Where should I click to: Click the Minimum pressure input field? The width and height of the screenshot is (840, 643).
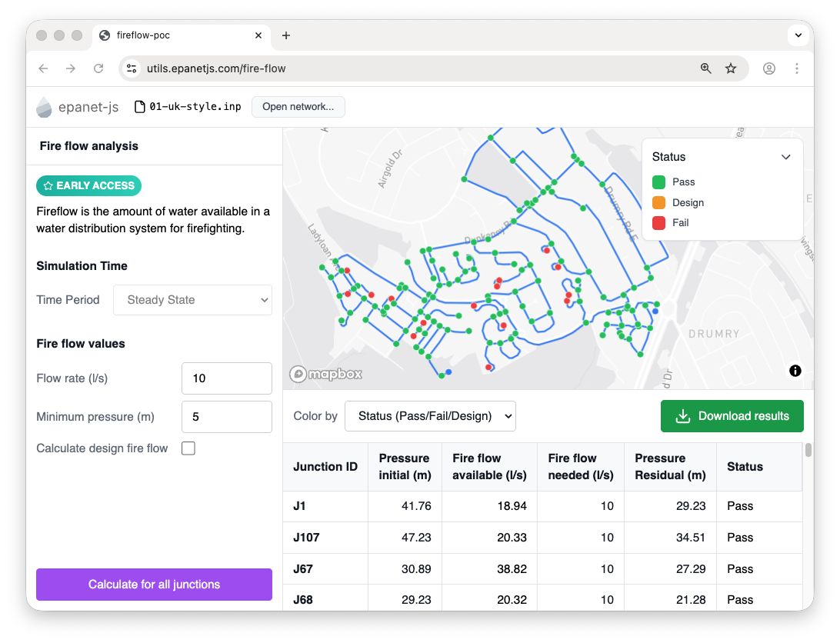coord(227,417)
